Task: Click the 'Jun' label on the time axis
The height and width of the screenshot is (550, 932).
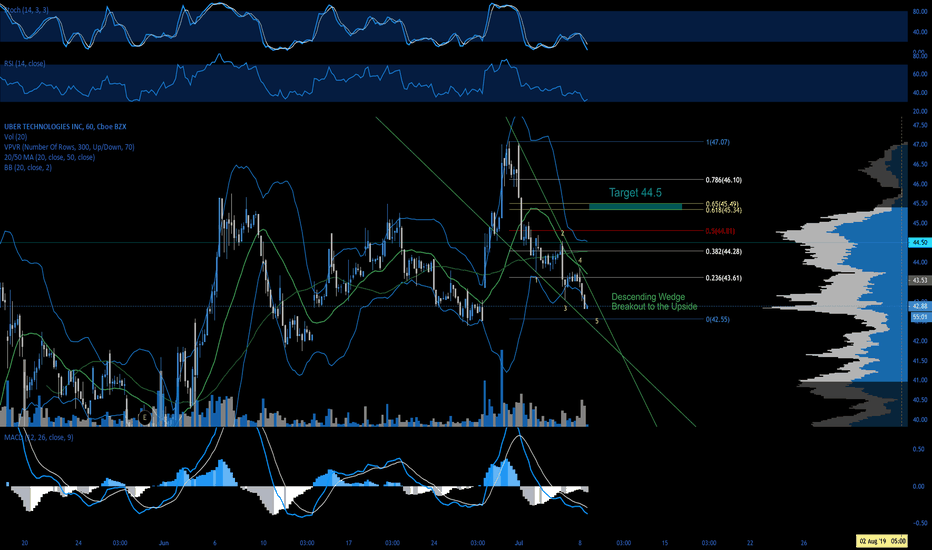Action: (x=164, y=543)
